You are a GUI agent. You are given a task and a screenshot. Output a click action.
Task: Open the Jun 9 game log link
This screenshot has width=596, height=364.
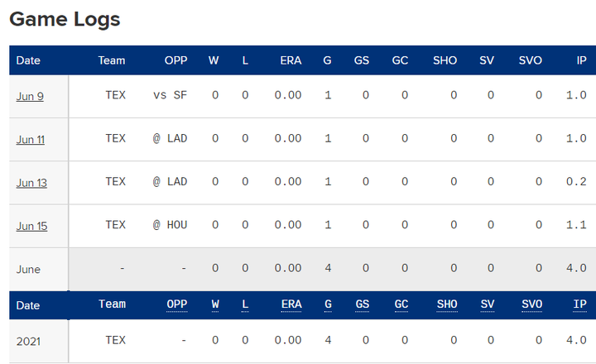30,97
